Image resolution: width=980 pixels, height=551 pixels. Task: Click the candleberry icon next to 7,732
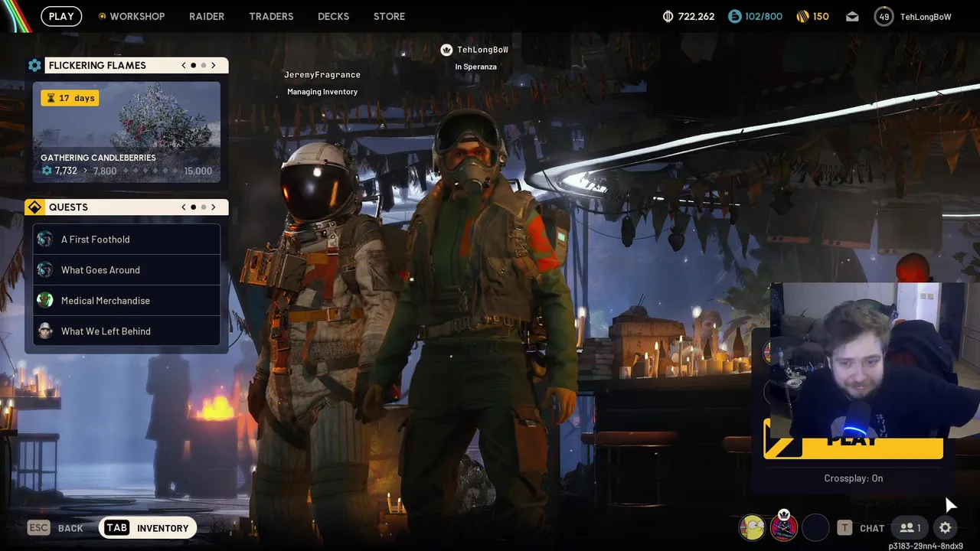(47, 171)
